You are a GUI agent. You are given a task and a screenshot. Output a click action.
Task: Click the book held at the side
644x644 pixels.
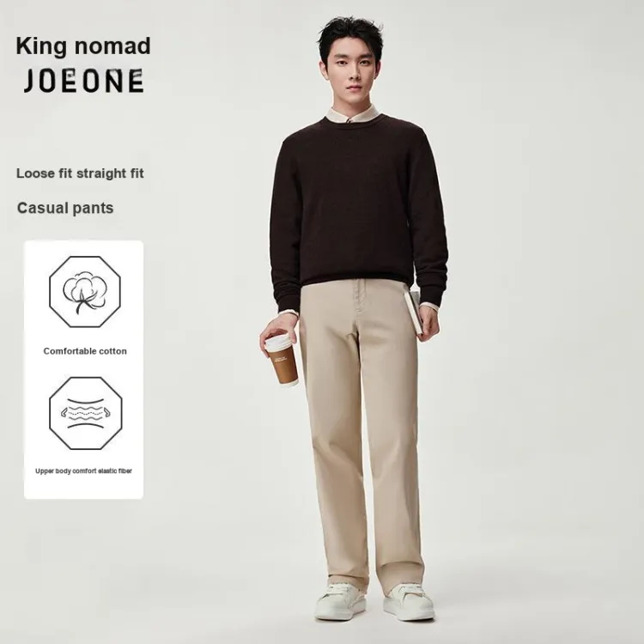click(413, 313)
